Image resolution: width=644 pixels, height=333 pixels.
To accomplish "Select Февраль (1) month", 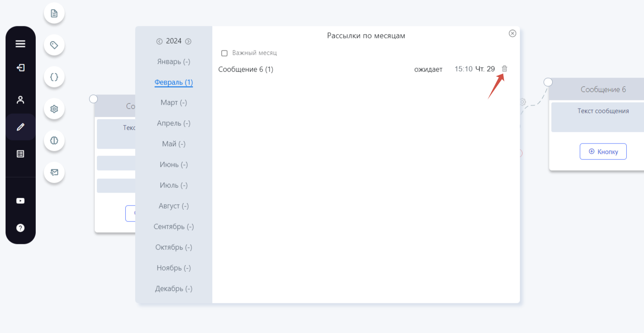I will (174, 82).
